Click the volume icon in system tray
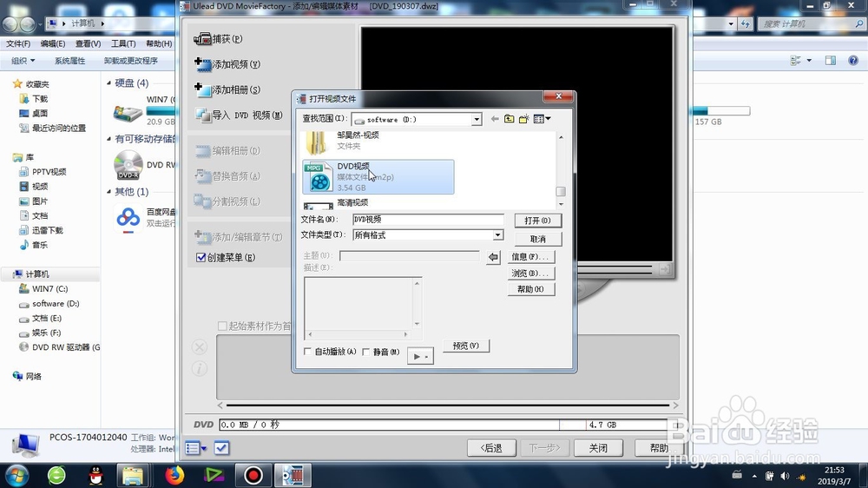The image size is (868, 488). click(785, 476)
